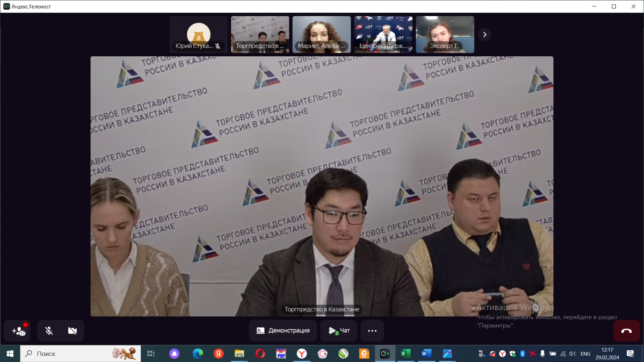Screen dimensions: 644x362
Task: Open the volume speaker tray icon
Action: click(x=573, y=354)
